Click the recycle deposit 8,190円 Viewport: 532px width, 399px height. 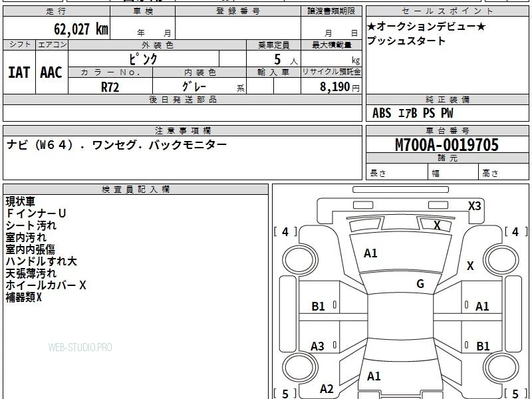(x=339, y=86)
